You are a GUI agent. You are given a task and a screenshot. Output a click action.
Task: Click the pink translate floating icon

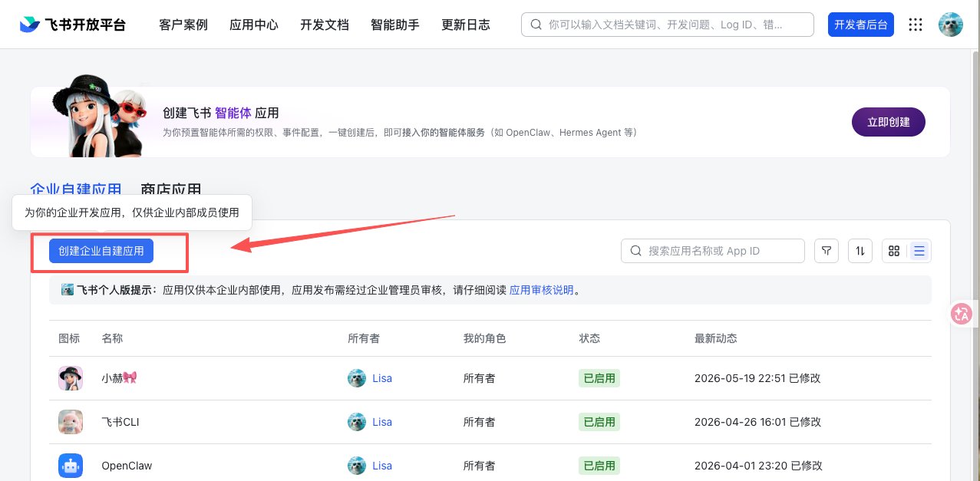pyautogui.click(x=962, y=314)
